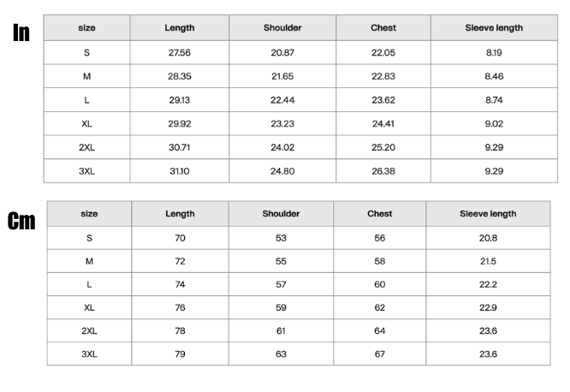Click the 27.56 length cell for size S
This screenshot has height=392, width=570.
[179, 53]
